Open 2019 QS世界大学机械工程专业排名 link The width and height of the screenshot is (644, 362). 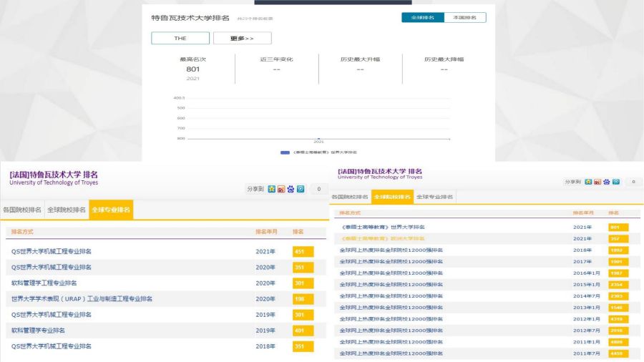pos(52,315)
